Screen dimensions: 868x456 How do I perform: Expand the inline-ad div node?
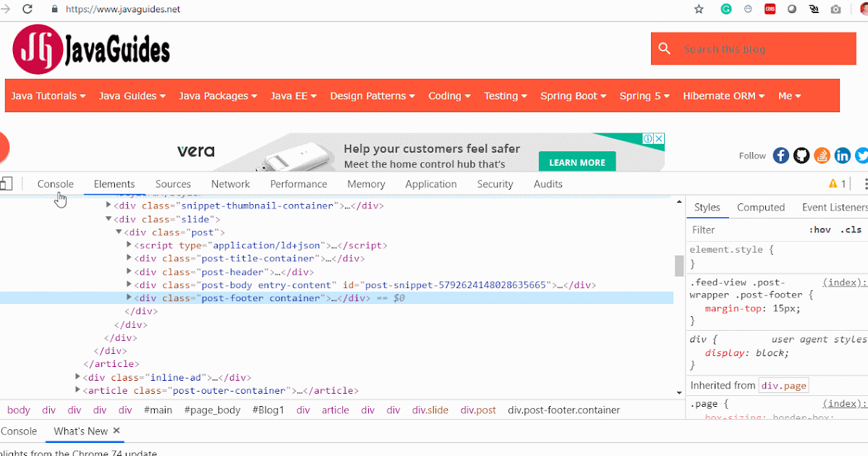click(x=78, y=377)
